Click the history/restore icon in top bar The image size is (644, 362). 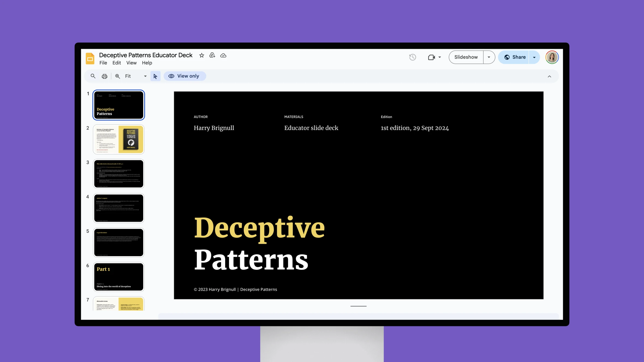pyautogui.click(x=412, y=57)
